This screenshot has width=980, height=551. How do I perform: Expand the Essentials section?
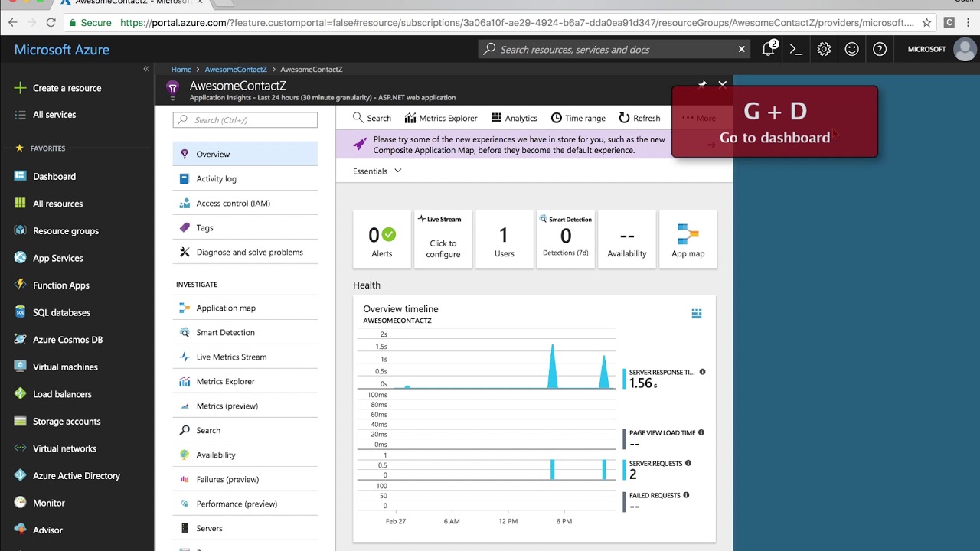(377, 171)
